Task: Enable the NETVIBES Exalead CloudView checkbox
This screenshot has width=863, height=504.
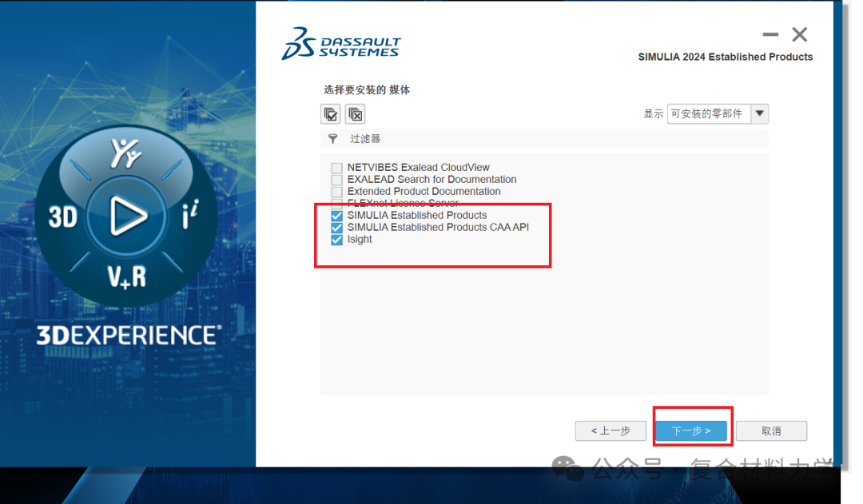Action: tap(336, 168)
